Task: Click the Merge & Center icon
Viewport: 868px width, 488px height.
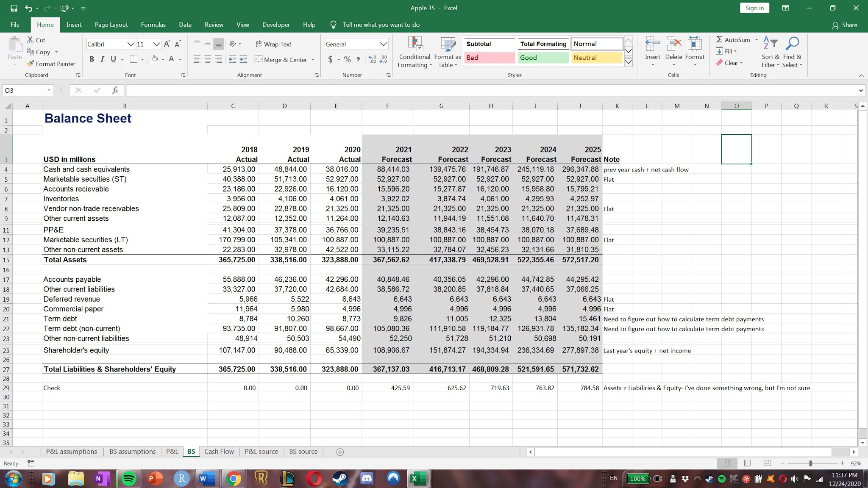Action: (x=259, y=60)
